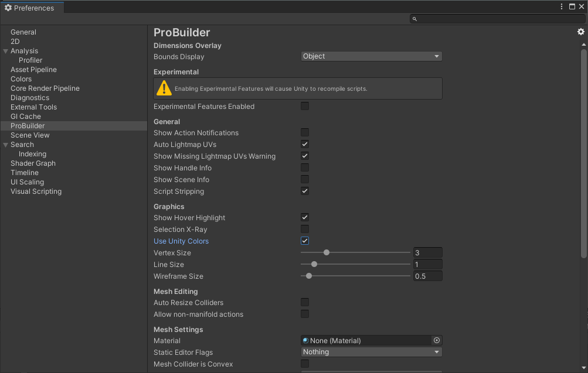Toggle Allow non-manifold actions
The height and width of the screenshot is (373, 588).
click(305, 314)
